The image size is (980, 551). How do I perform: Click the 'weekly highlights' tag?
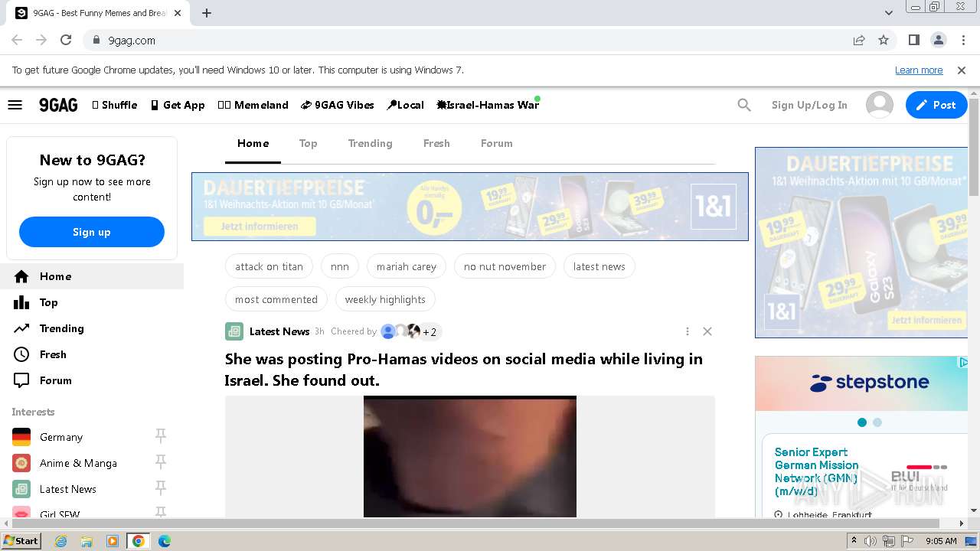coord(385,299)
